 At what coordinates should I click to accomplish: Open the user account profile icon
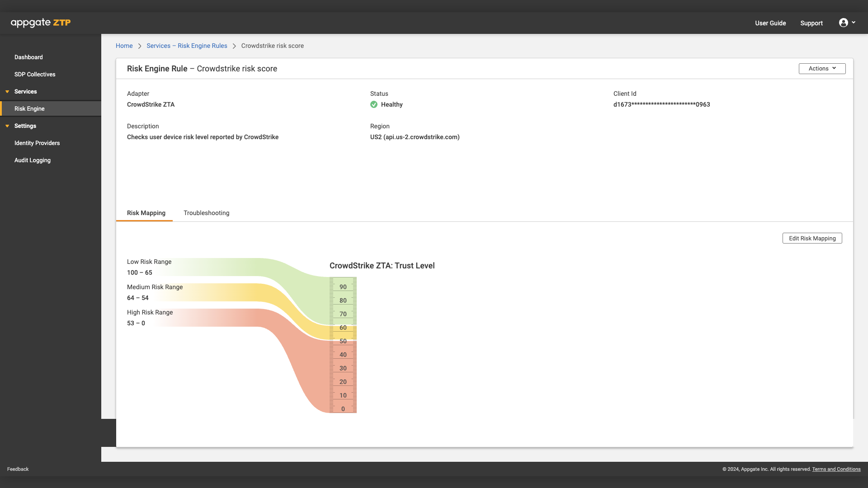coord(843,23)
